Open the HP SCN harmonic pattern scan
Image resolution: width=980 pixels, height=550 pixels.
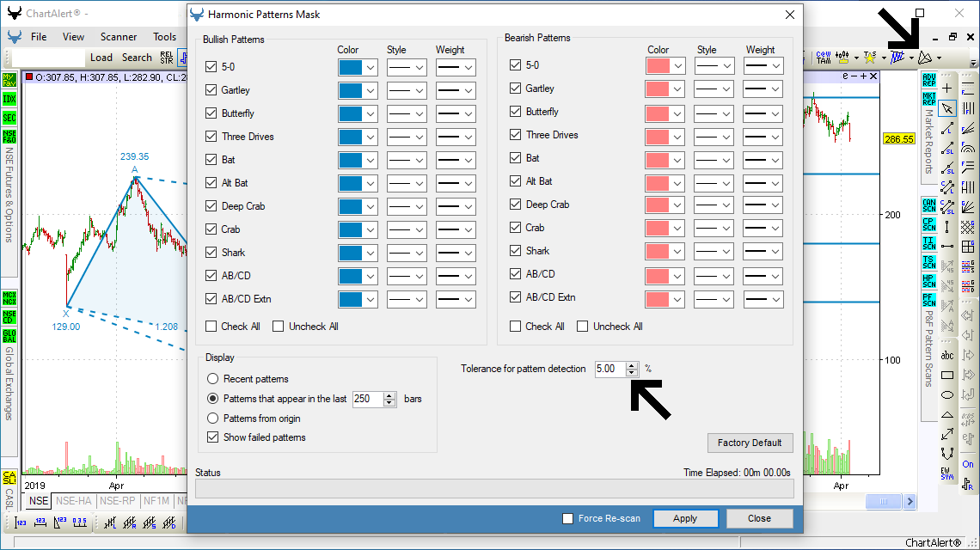pos(928,281)
